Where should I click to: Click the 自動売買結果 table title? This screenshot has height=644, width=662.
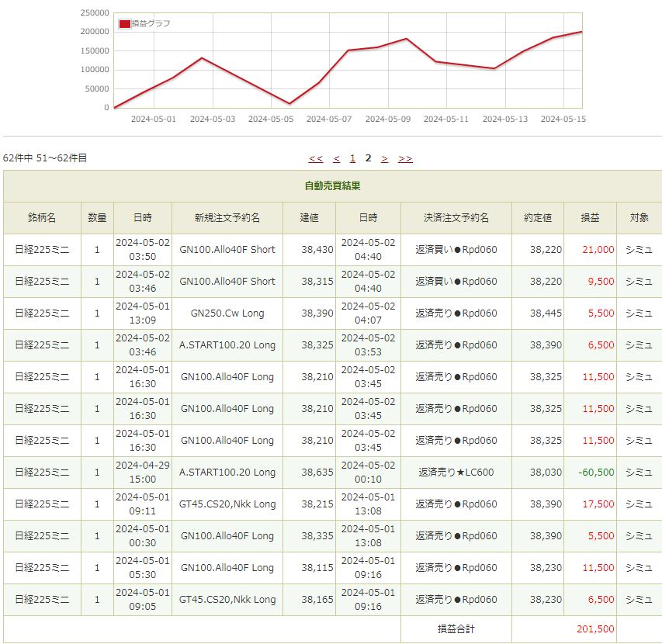332,185
